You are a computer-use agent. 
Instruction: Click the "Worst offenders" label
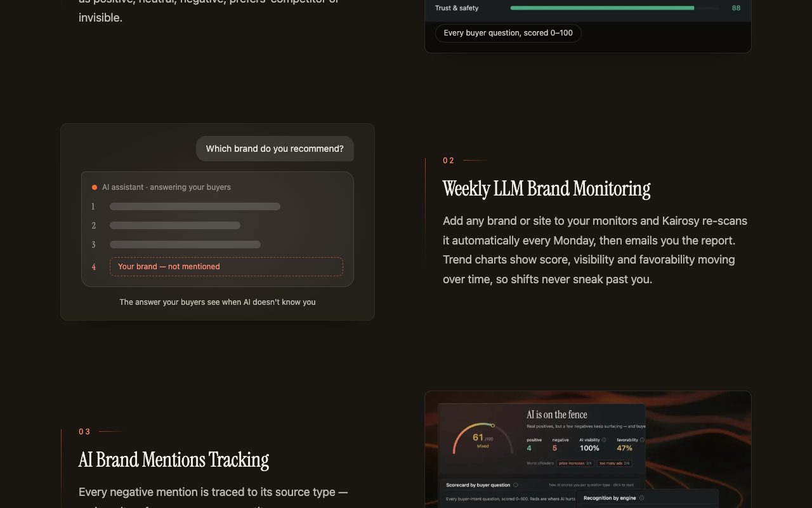point(540,464)
